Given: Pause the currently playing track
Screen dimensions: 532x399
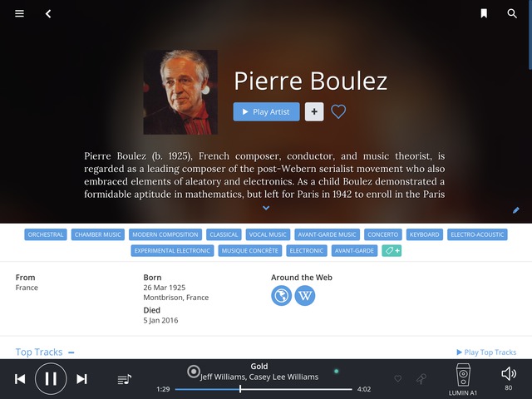Looking at the screenshot, I should pos(51,379).
